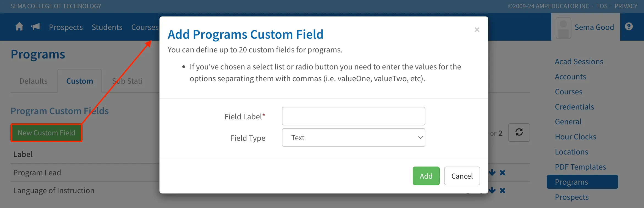This screenshot has height=208, width=644.
Task: Open the Hour Clocks settings link
Action: tap(575, 137)
